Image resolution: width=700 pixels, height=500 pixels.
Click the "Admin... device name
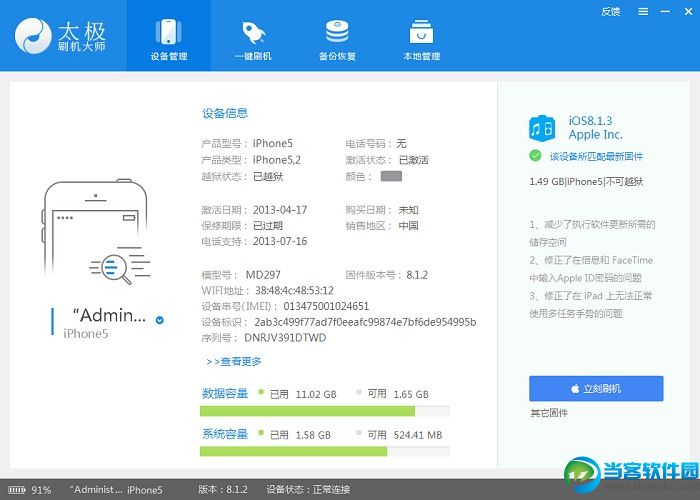(109, 315)
